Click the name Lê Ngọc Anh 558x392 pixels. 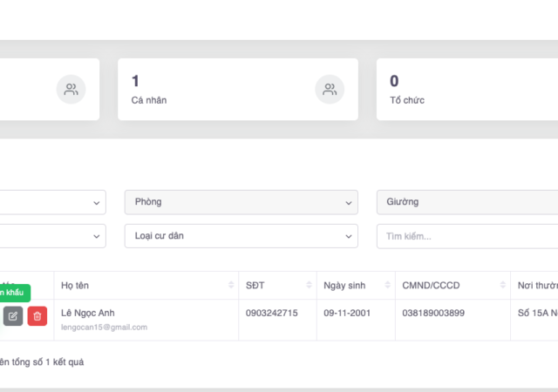pyautogui.click(x=88, y=313)
